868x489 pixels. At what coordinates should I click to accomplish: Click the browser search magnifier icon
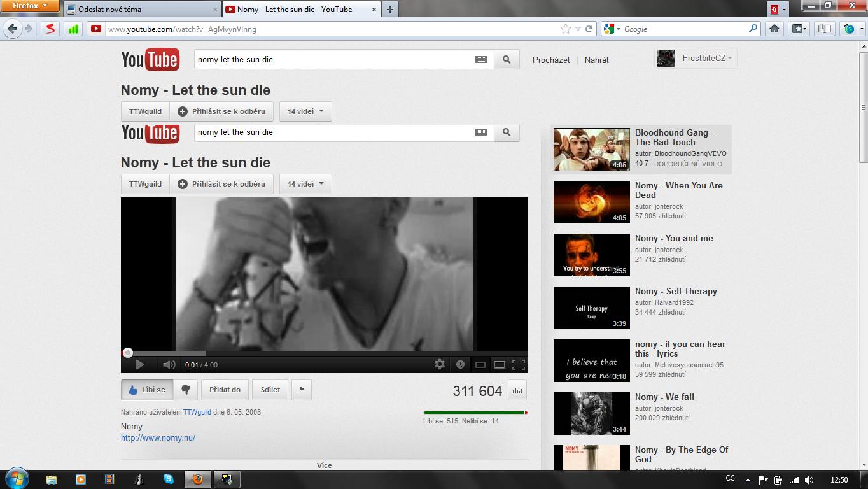coord(753,29)
